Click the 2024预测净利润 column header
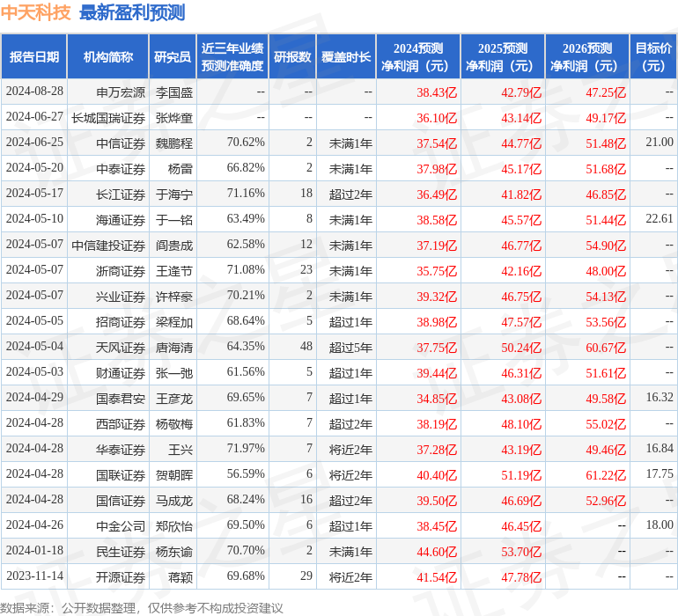The image size is (678, 616). pos(418,56)
